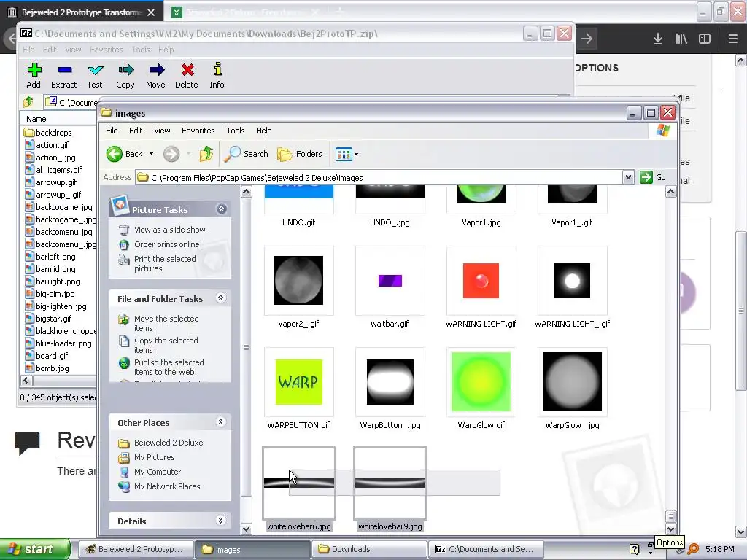
Task: Open Back button history dropdown arrow
Action: (152, 154)
